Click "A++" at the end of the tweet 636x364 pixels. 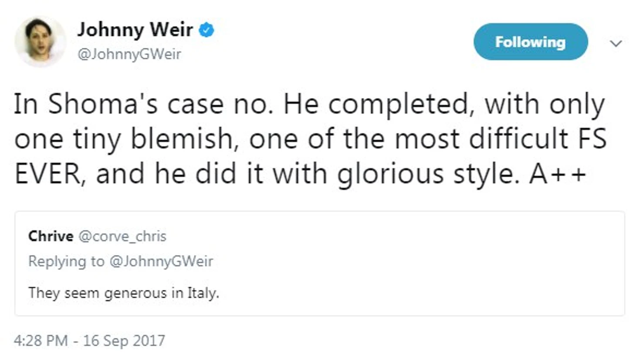(x=558, y=173)
